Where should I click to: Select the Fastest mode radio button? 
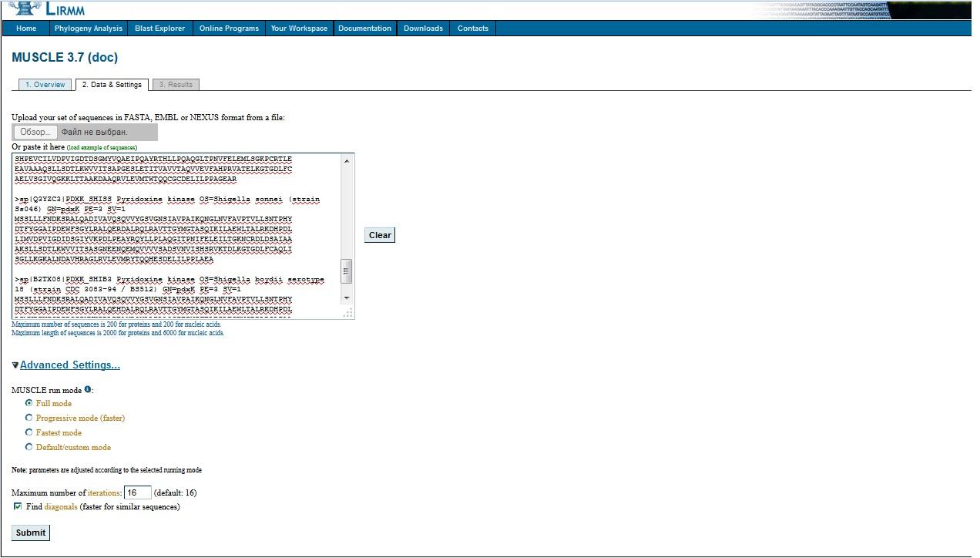pyautogui.click(x=29, y=432)
